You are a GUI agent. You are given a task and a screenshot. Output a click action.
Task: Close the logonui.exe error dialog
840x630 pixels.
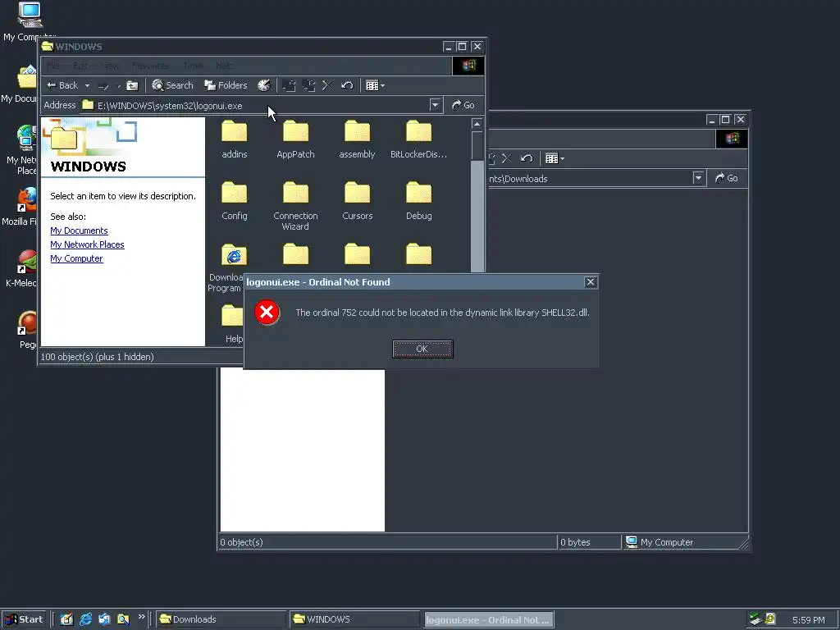point(590,282)
